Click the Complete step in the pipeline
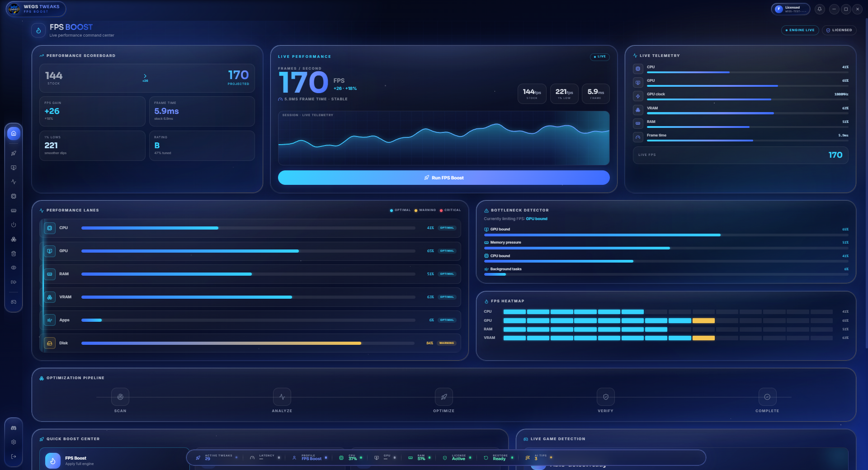 coord(767,397)
